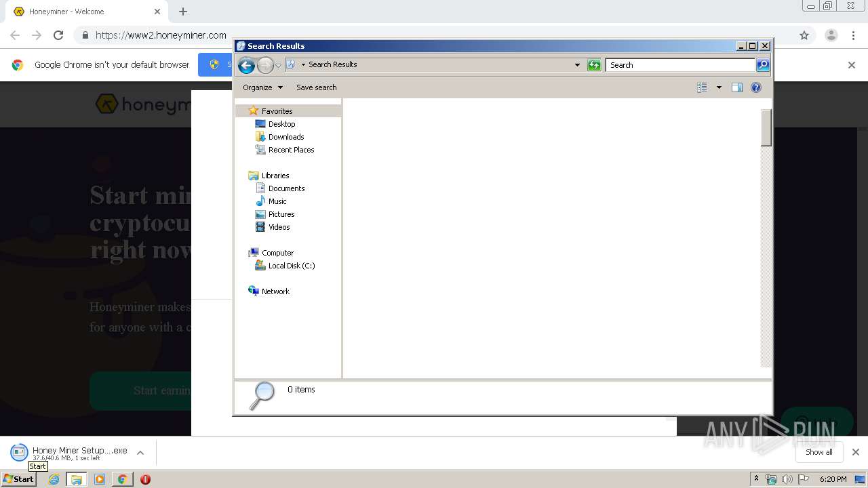Focus the Explorer Search box

679,65
